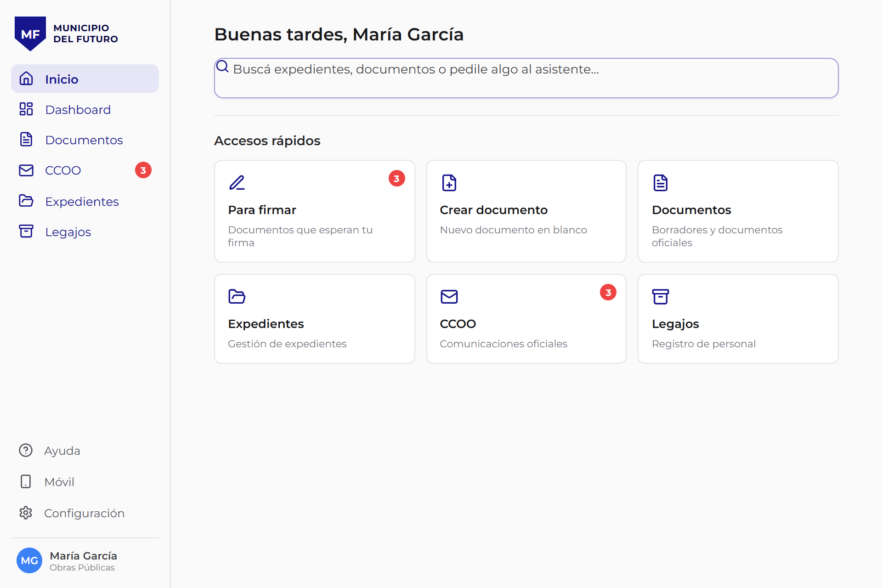Click the pen icon on Para firmar card
Viewport: 882px width, 588px height.
coord(237,182)
